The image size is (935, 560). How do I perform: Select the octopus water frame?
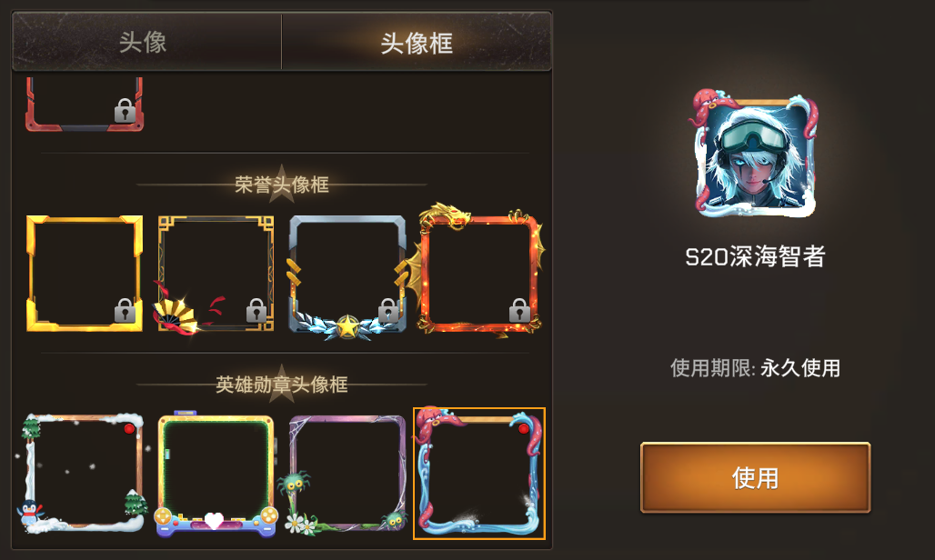tap(479, 474)
